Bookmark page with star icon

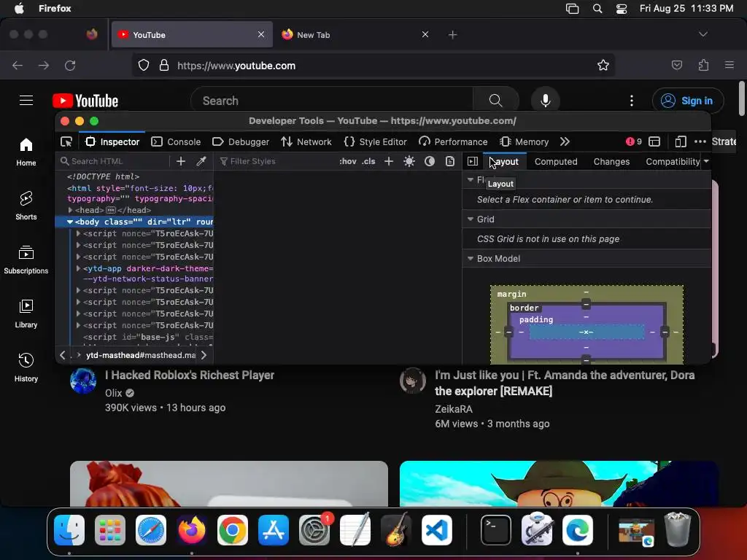[603, 65]
